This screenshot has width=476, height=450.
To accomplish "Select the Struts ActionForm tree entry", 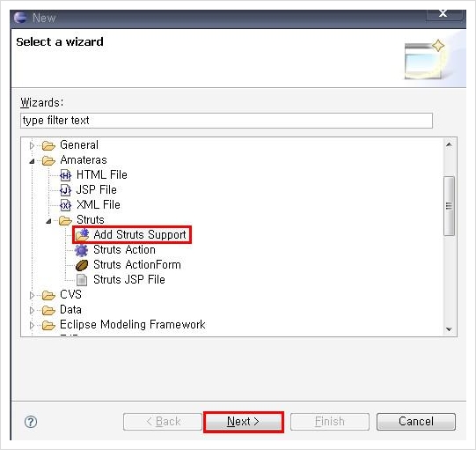I will pos(137,265).
